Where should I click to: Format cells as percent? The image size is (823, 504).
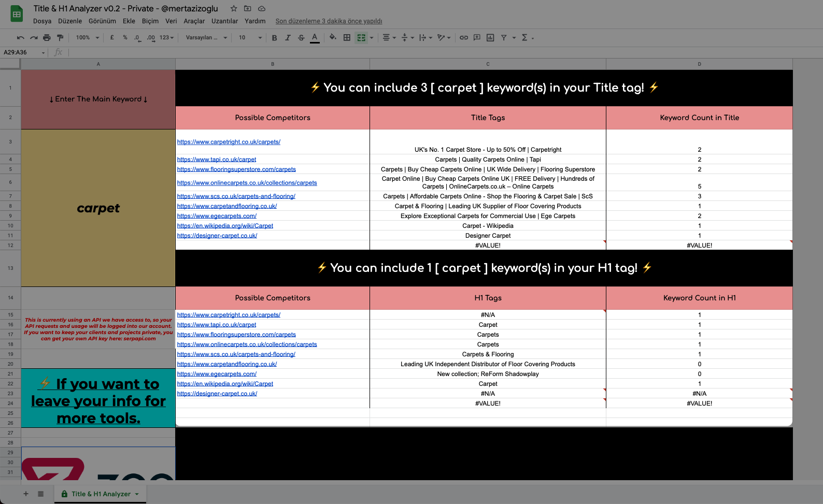[x=125, y=37]
